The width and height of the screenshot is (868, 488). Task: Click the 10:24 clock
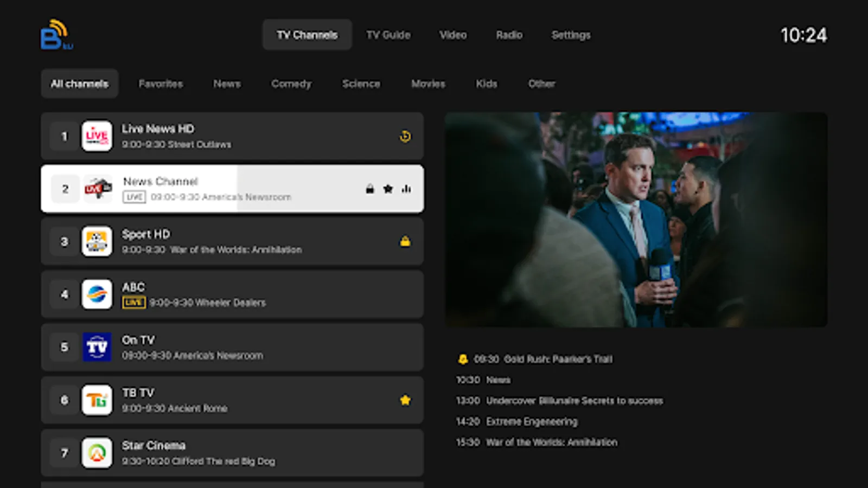coord(804,35)
